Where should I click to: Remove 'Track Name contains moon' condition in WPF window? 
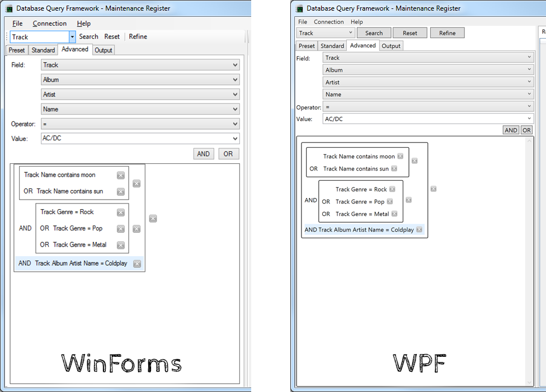(x=401, y=156)
